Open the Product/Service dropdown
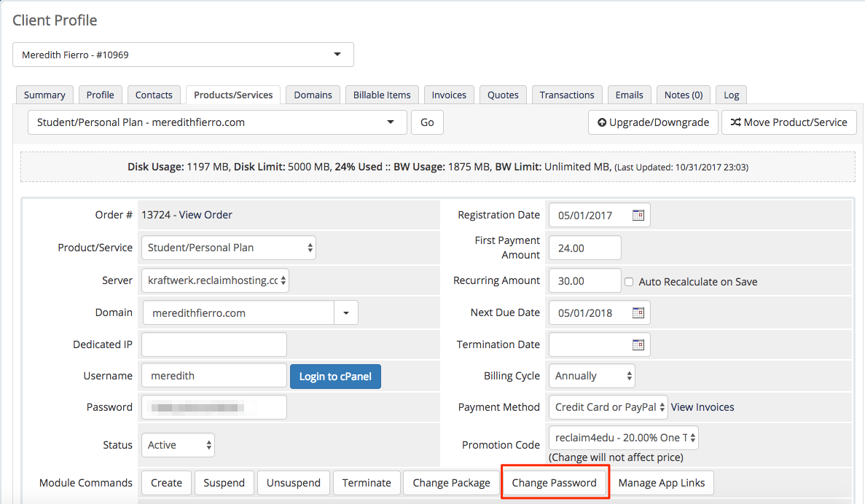The width and height of the screenshot is (865, 504). [228, 248]
